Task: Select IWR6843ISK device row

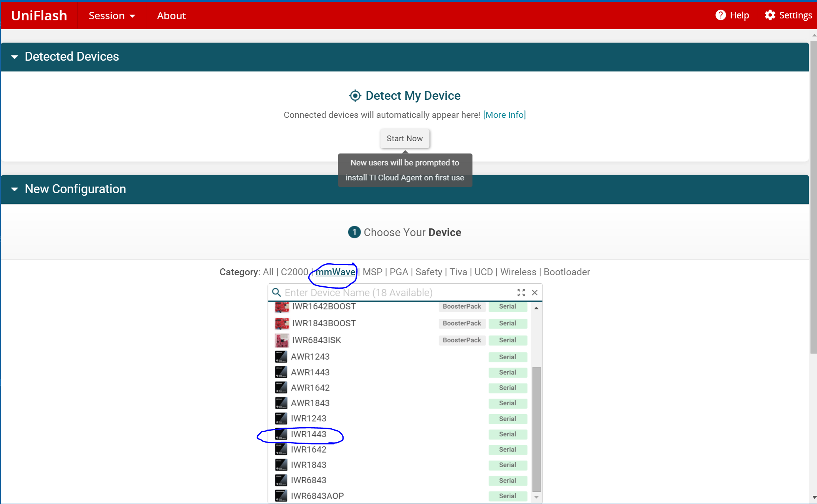Action: point(401,340)
